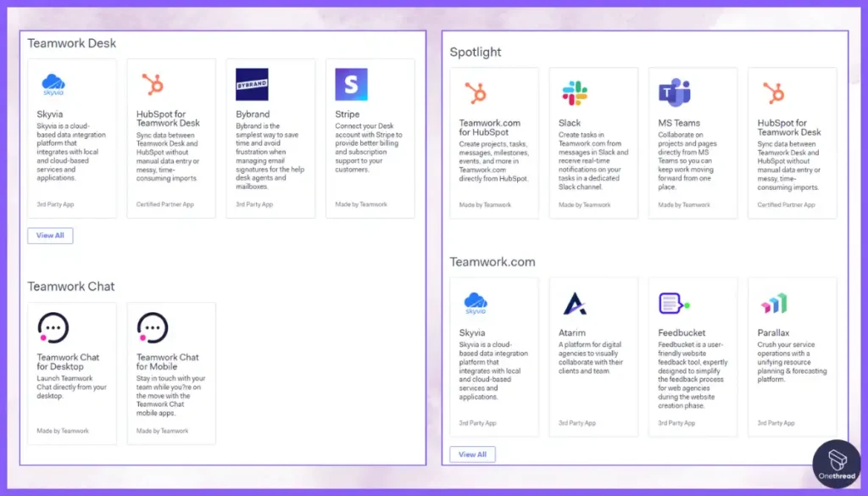Image resolution: width=868 pixels, height=496 pixels.
Task: Click '3rd Party App' label on Feedbucket card
Action: point(676,423)
